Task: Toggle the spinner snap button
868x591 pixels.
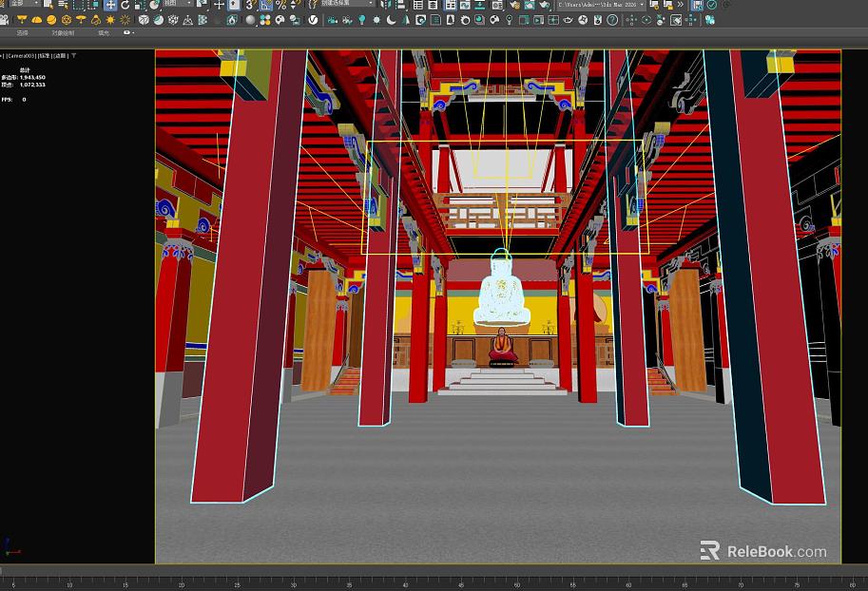Action: [x=295, y=5]
